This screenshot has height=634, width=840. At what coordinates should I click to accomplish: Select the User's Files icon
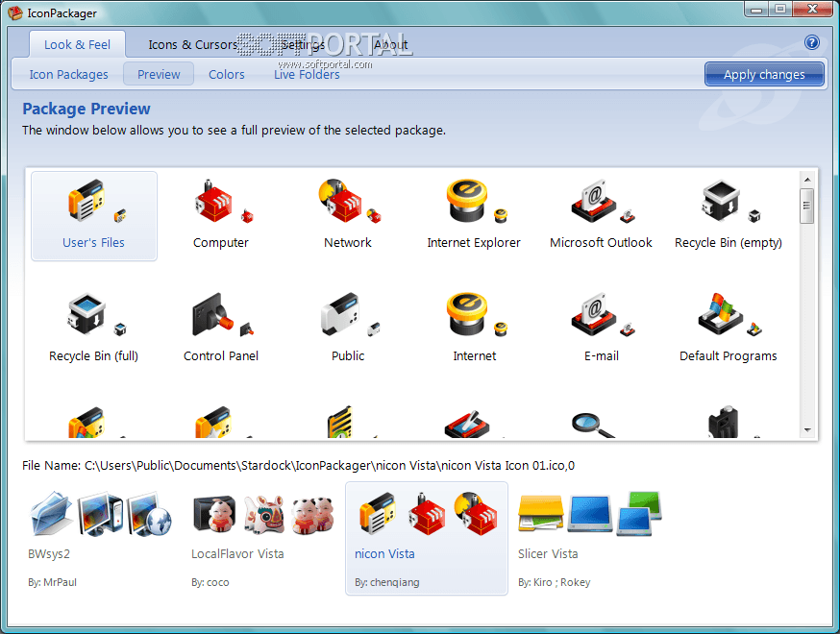point(94,216)
